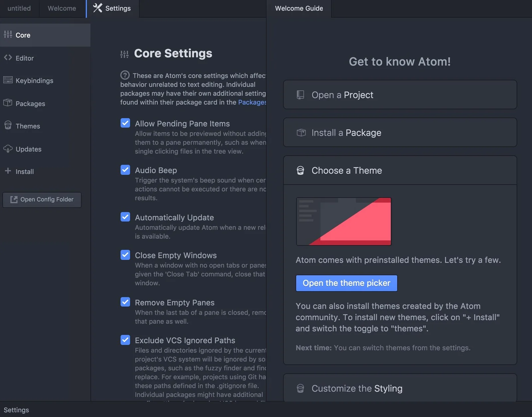The height and width of the screenshot is (417, 532).
Task: Uncheck Close Empty Windows
Action: [x=125, y=255]
